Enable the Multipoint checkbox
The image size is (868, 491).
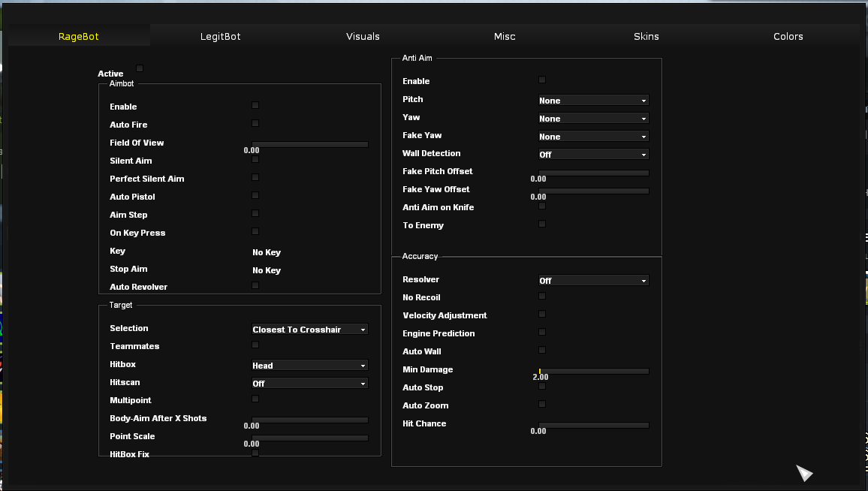tap(255, 399)
